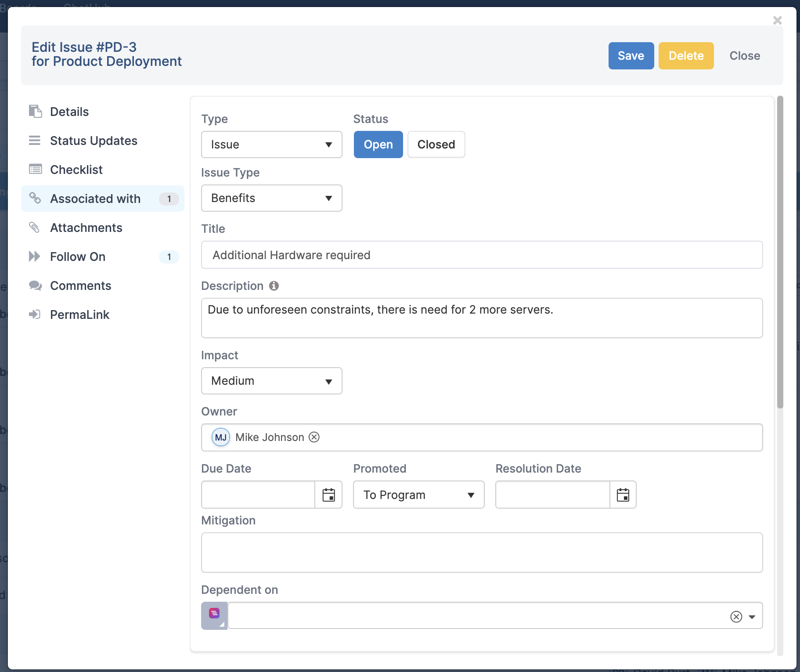The width and height of the screenshot is (800, 672).
Task: Open the Impact dropdown showing Medium
Action: click(x=272, y=381)
